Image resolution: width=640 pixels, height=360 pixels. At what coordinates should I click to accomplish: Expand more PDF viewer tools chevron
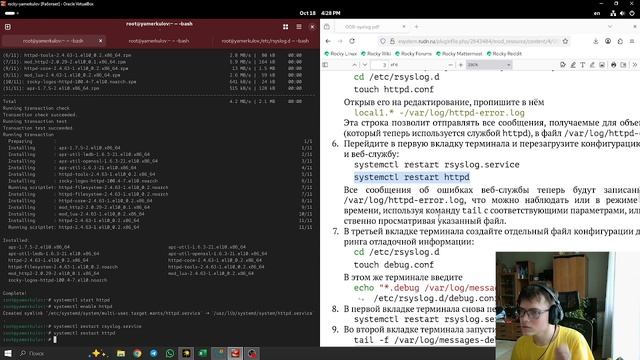(635, 65)
